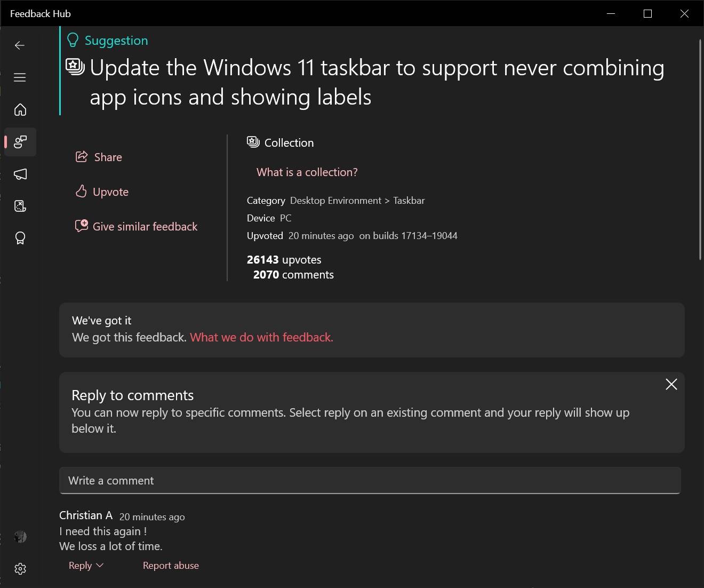Open the Announcements section
Viewport: 704px width, 588px height.
tap(20, 174)
